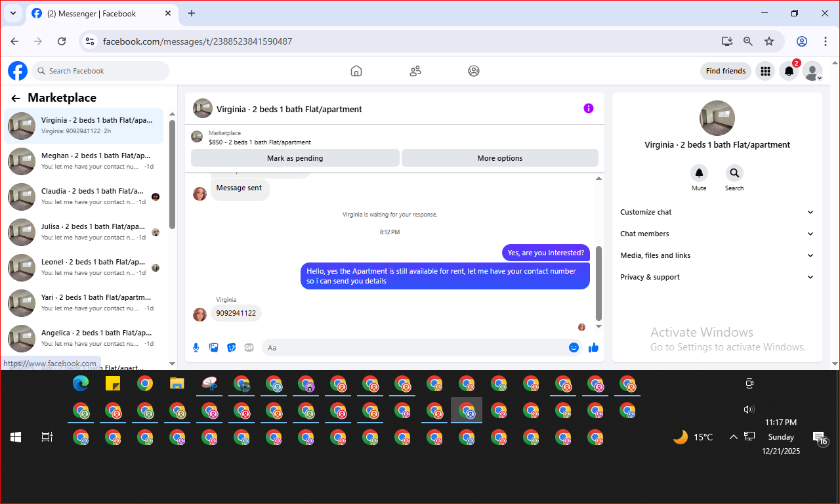Open the Windows Start menu
Viewport: 840px width, 504px height.
[16, 437]
